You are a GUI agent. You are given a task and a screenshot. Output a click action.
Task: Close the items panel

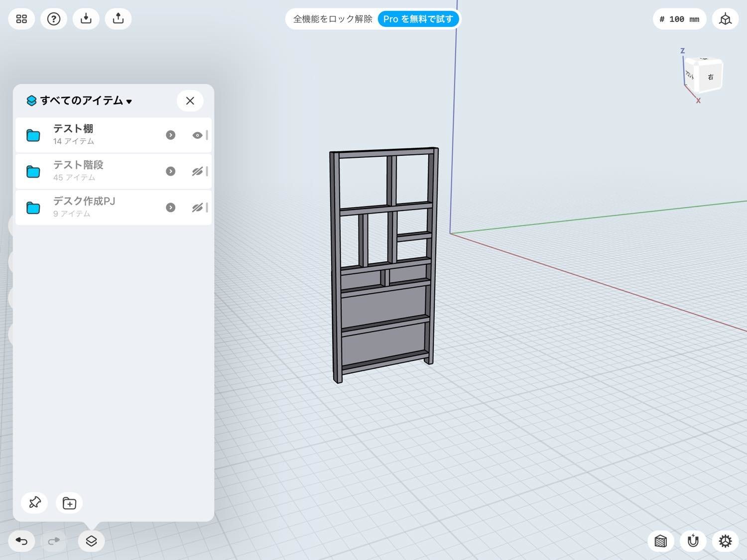pyautogui.click(x=190, y=101)
